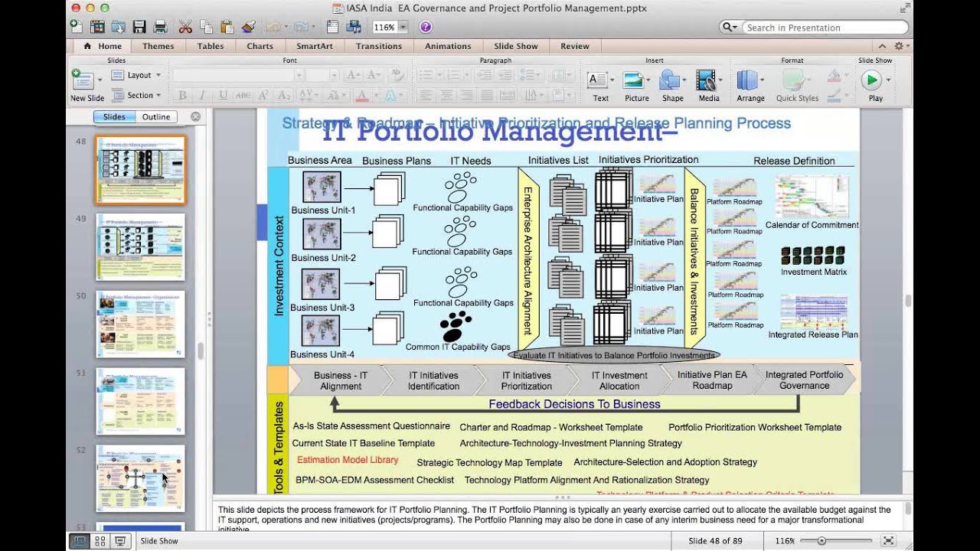The image size is (980, 551).
Task: Click 'Slide 48 of 89' status text
Action: click(715, 541)
